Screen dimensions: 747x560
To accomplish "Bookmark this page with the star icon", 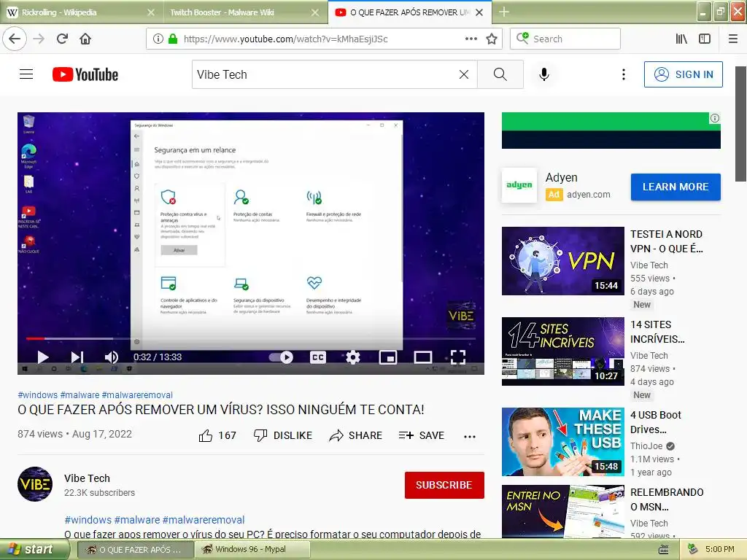I will pos(492,39).
